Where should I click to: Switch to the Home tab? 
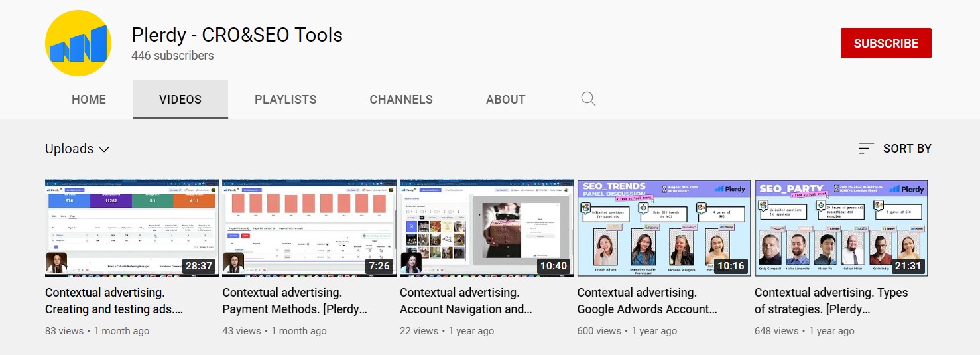pyautogui.click(x=89, y=99)
